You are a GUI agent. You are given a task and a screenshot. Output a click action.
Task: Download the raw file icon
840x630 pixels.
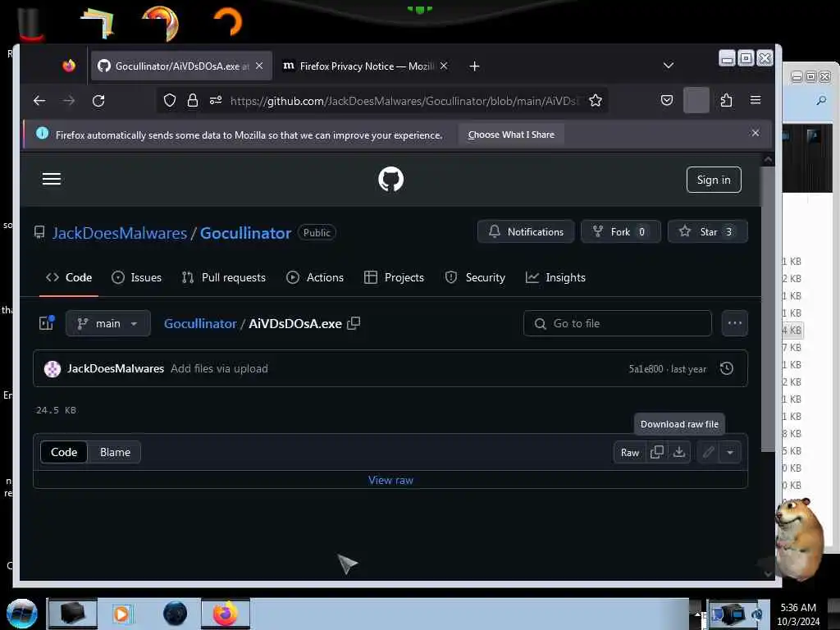(x=678, y=452)
